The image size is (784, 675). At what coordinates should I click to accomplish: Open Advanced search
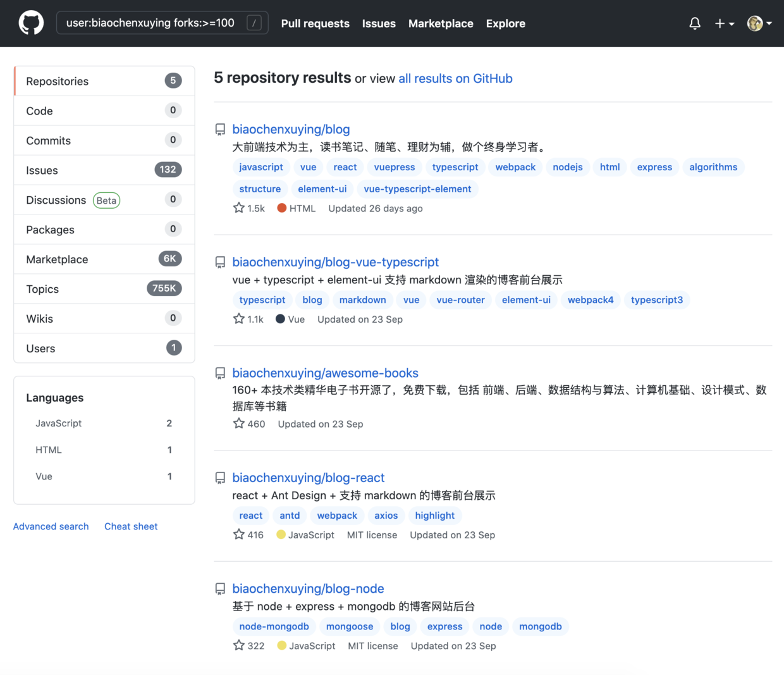(51, 526)
